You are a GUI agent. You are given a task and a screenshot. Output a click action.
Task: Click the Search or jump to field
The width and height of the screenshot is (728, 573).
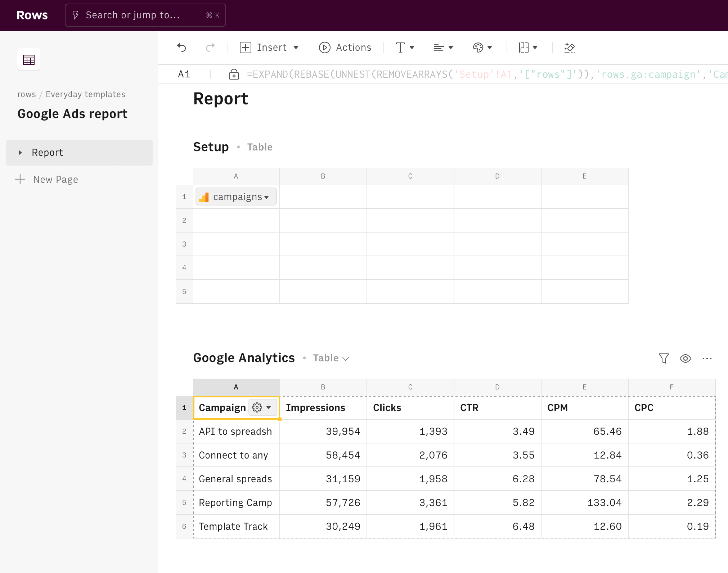coord(145,15)
